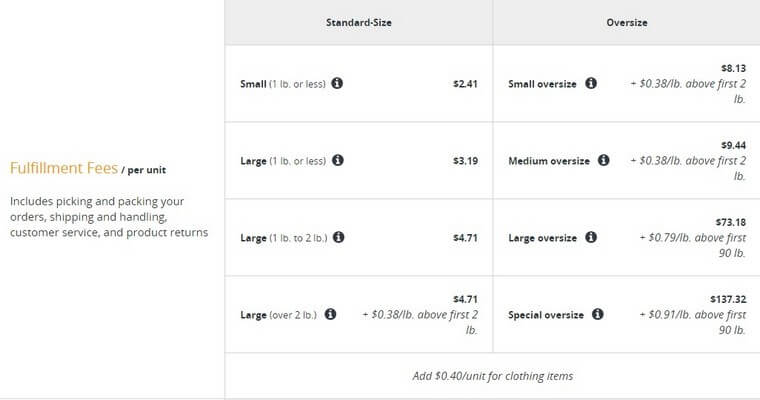Screen dimensions: 760x400
Task: Click the $3.19 Large fee amount
Action: point(465,161)
